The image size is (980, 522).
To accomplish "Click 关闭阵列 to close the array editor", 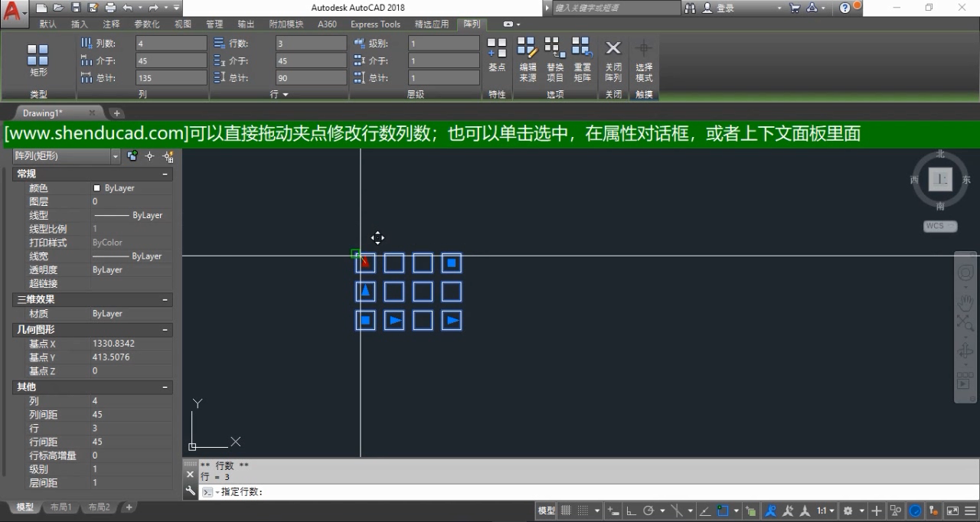I will 613,60.
